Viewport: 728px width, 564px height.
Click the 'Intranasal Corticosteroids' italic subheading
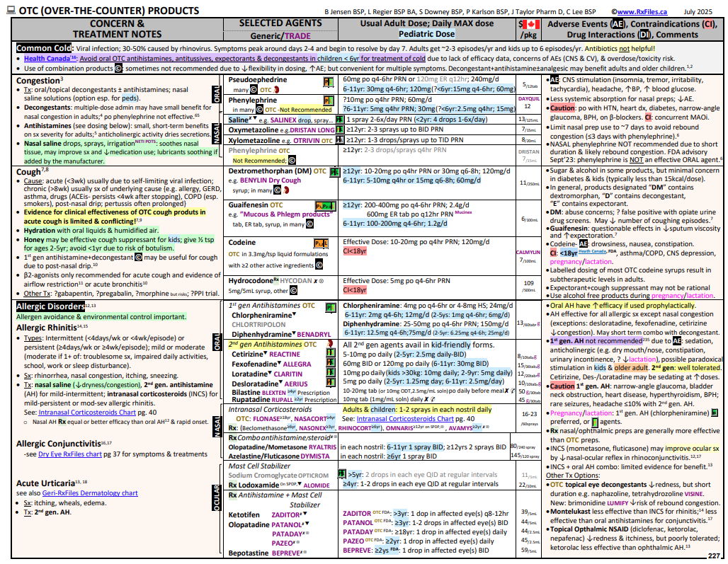coord(270,410)
